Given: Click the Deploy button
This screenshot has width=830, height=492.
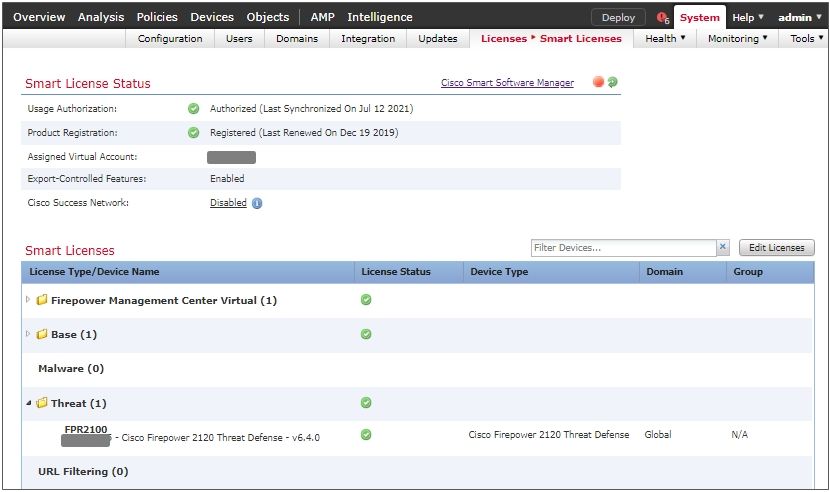Looking at the screenshot, I should [618, 17].
